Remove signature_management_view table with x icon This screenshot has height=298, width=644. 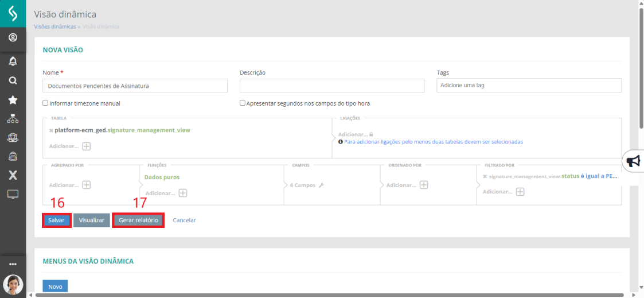click(51, 130)
